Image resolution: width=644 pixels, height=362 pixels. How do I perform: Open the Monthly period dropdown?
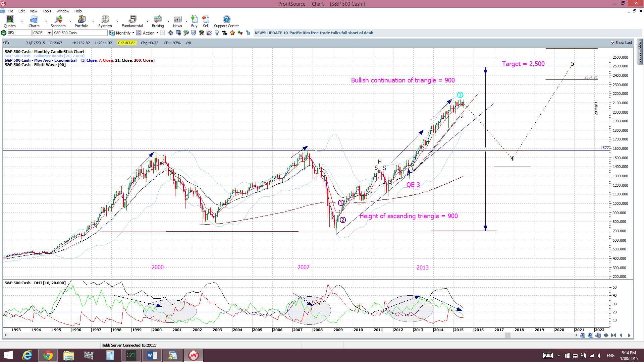(122, 33)
